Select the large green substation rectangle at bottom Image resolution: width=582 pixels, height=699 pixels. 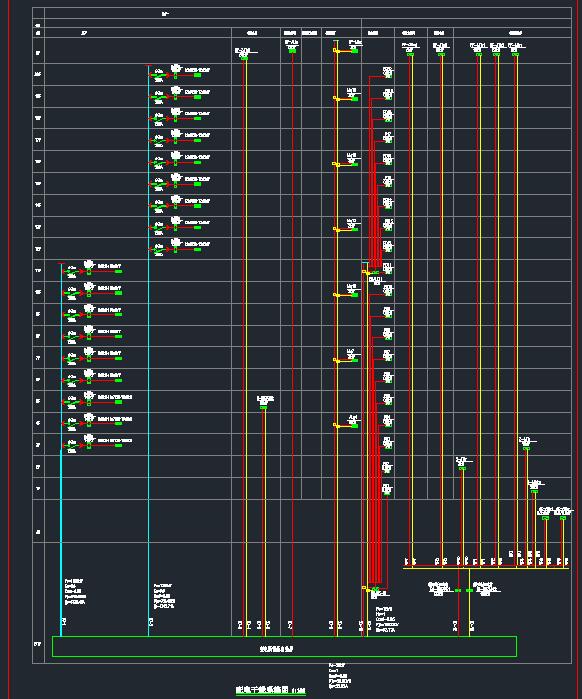pos(284,646)
